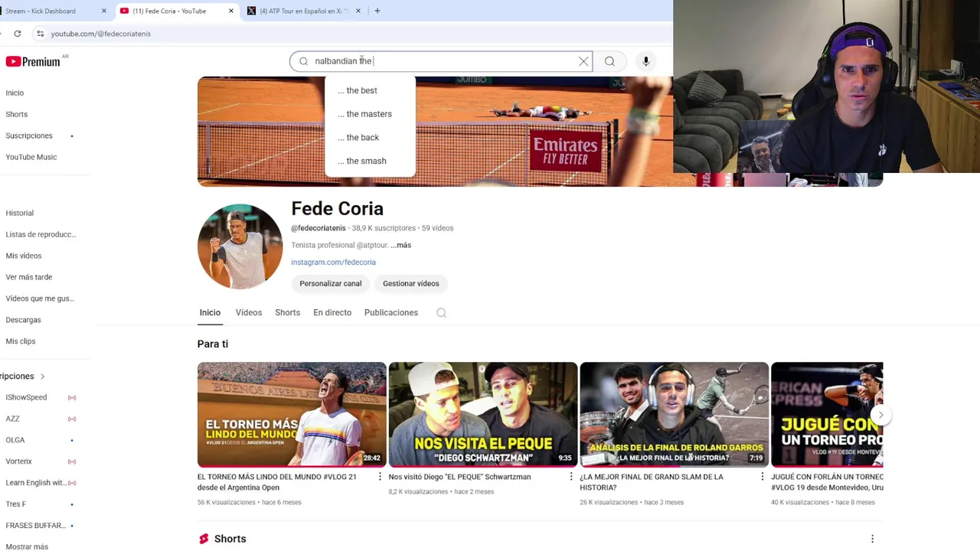980x551 pixels.
Task: Go to Inicio in the sidebar
Action: click(x=15, y=93)
